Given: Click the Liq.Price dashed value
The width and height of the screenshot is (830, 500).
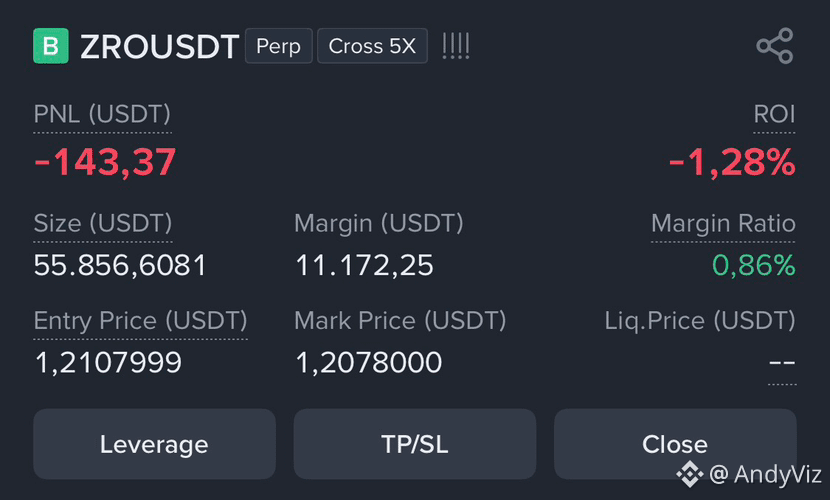Looking at the screenshot, I should pos(782,363).
